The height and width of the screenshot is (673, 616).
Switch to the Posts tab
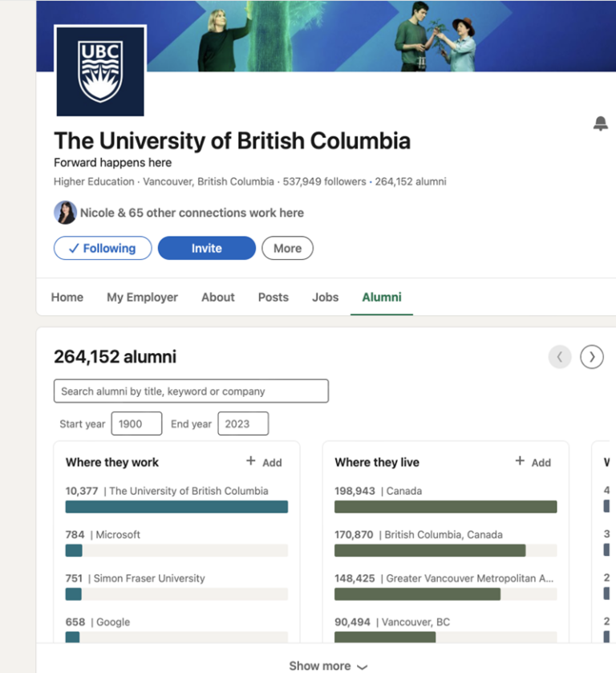point(273,297)
